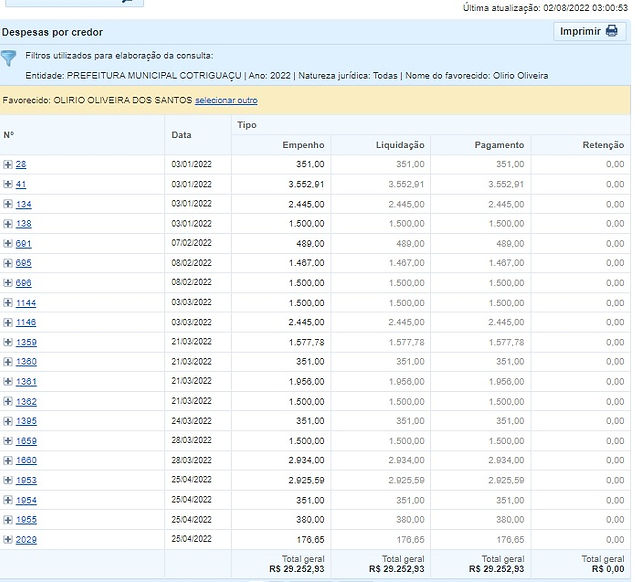Viewport: 640px width, 582px height.
Task: Open the number link 138
Action: pyautogui.click(x=24, y=224)
